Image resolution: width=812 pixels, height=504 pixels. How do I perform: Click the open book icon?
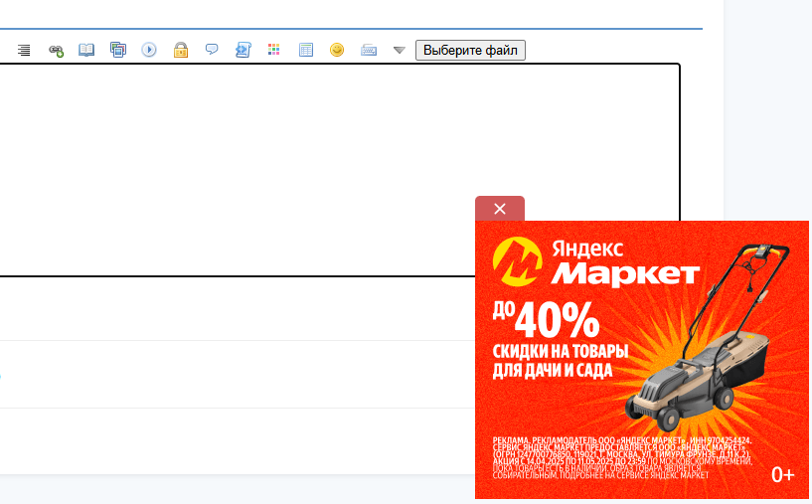coord(86,50)
